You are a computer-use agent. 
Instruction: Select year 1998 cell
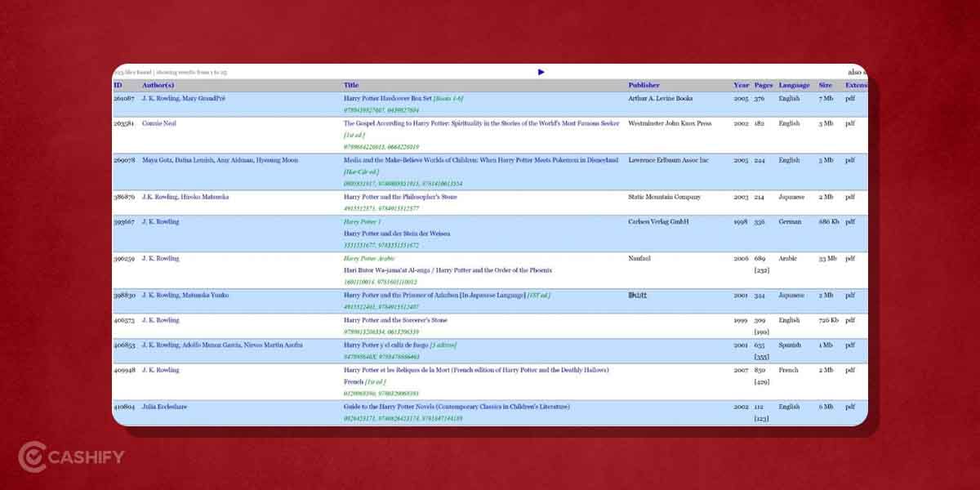[x=741, y=221]
